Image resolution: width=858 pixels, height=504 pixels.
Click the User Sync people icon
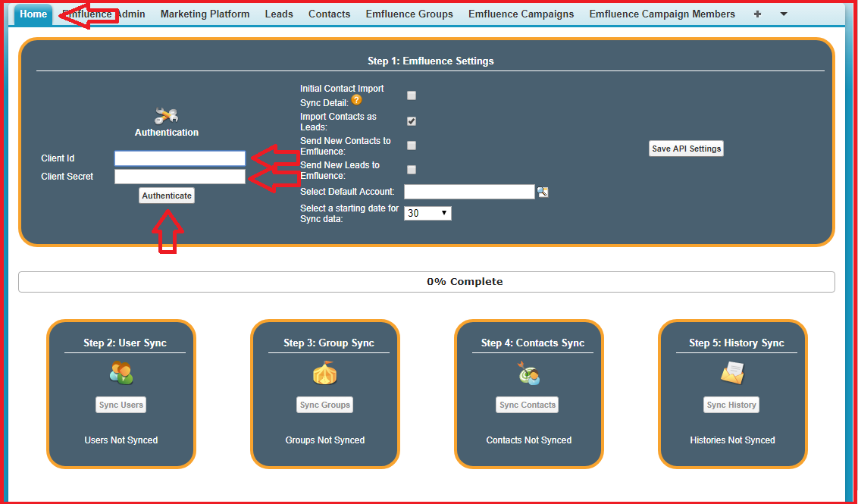(x=121, y=373)
